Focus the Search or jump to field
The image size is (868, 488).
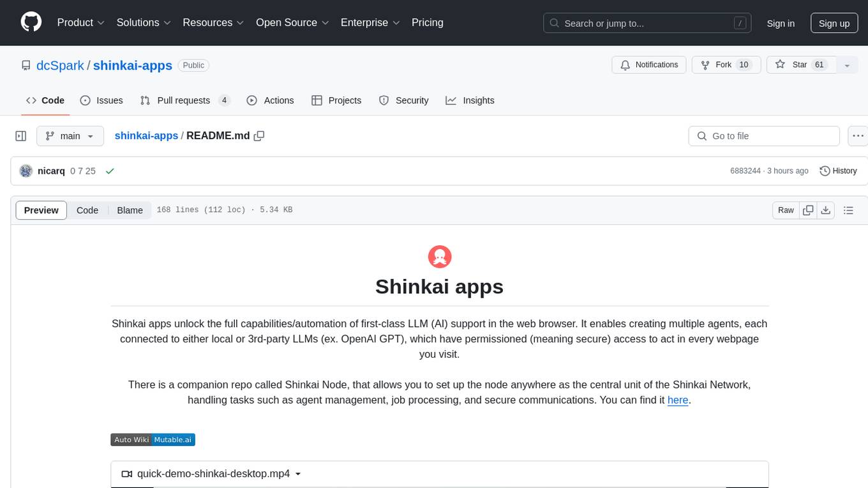pos(647,23)
